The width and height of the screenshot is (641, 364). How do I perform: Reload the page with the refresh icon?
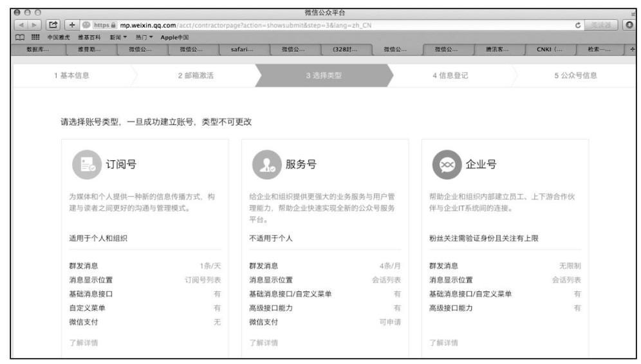[x=578, y=25]
